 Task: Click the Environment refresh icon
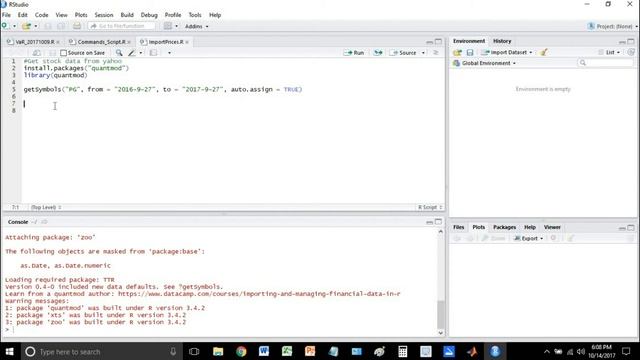[631, 52]
